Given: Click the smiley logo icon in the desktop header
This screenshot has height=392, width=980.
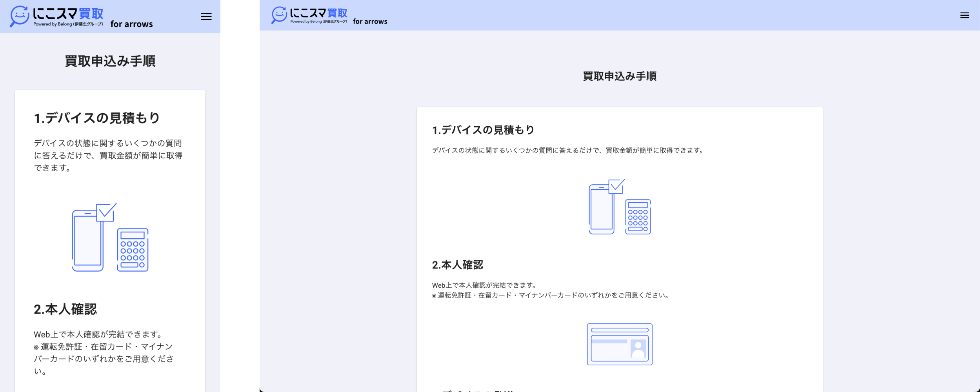Looking at the screenshot, I should coord(279,15).
